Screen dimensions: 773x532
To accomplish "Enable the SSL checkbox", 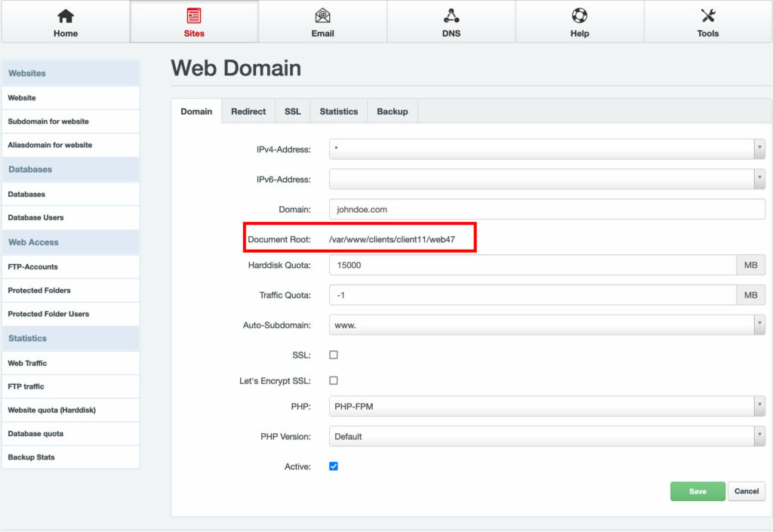I will click(333, 354).
